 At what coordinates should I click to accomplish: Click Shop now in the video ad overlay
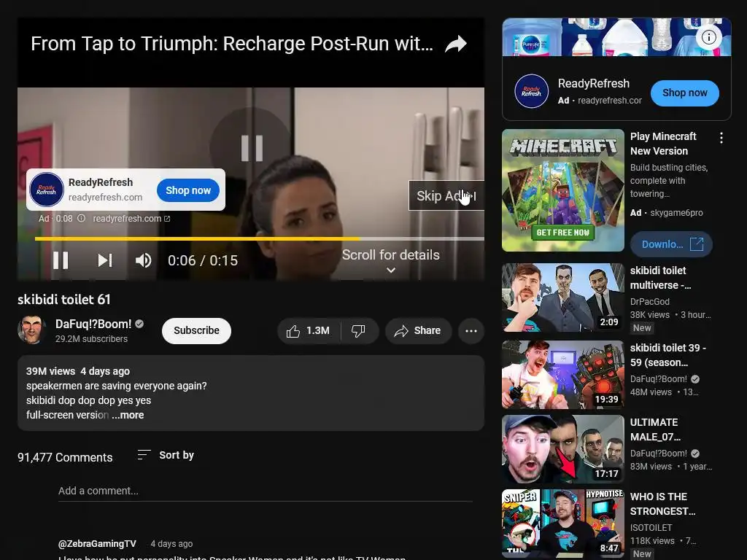click(188, 190)
